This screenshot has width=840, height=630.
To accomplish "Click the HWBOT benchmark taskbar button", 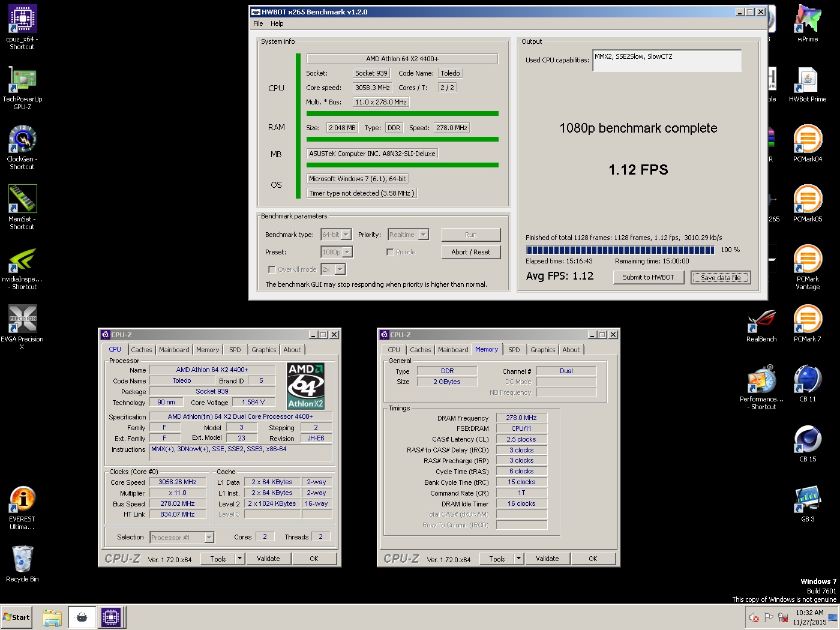I will click(x=82, y=617).
